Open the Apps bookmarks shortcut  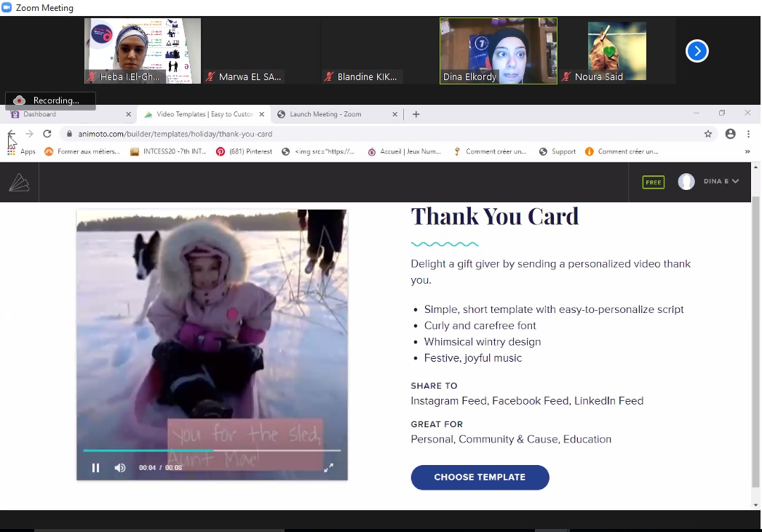(x=21, y=151)
